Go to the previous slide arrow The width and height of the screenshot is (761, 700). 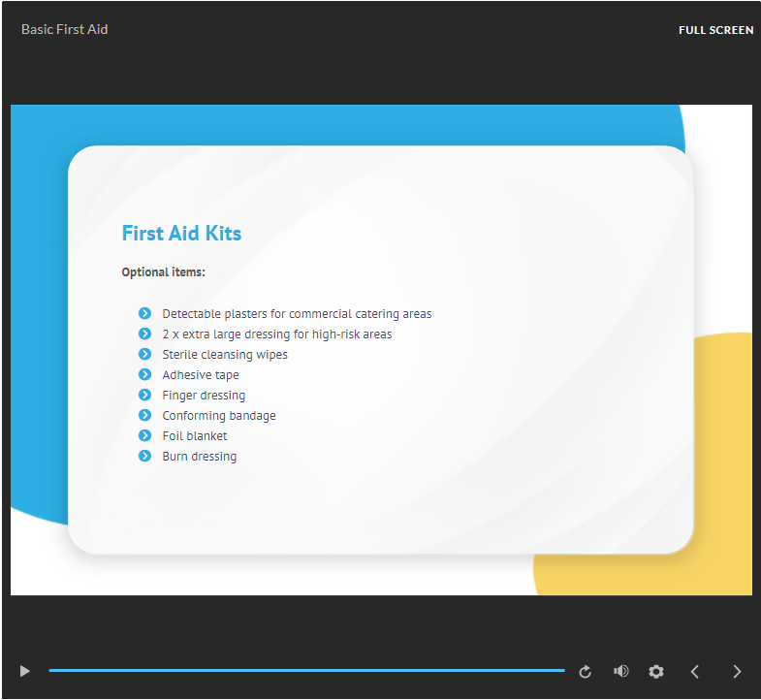click(694, 671)
